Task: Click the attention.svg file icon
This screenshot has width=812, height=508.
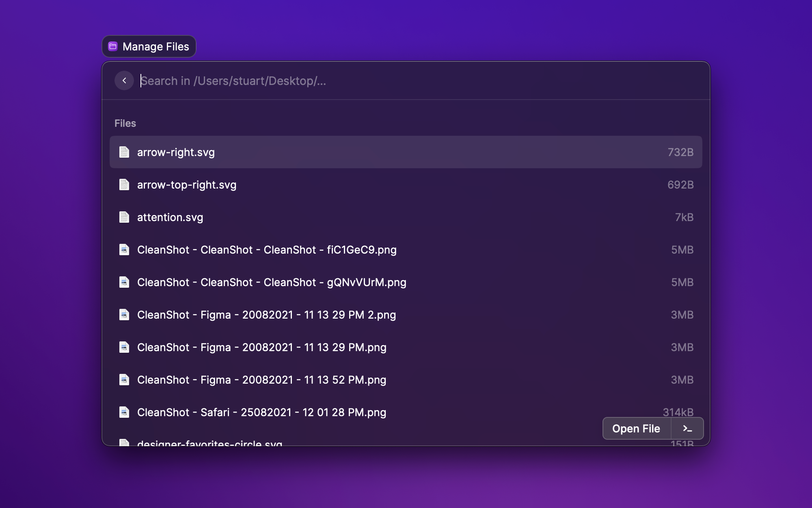Action: [x=124, y=217]
